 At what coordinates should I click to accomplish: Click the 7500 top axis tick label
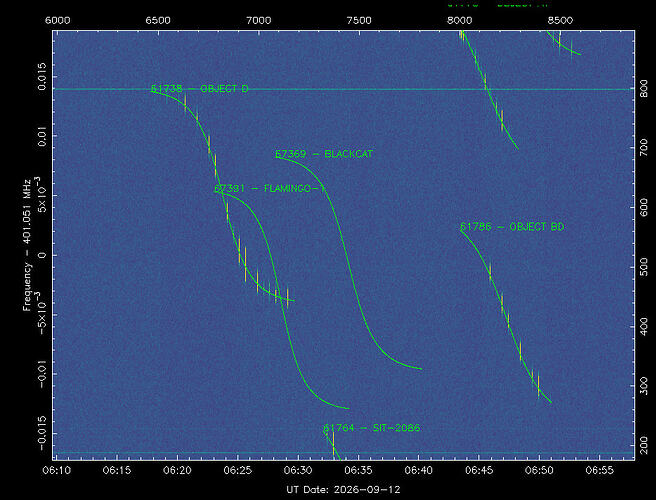359,21
